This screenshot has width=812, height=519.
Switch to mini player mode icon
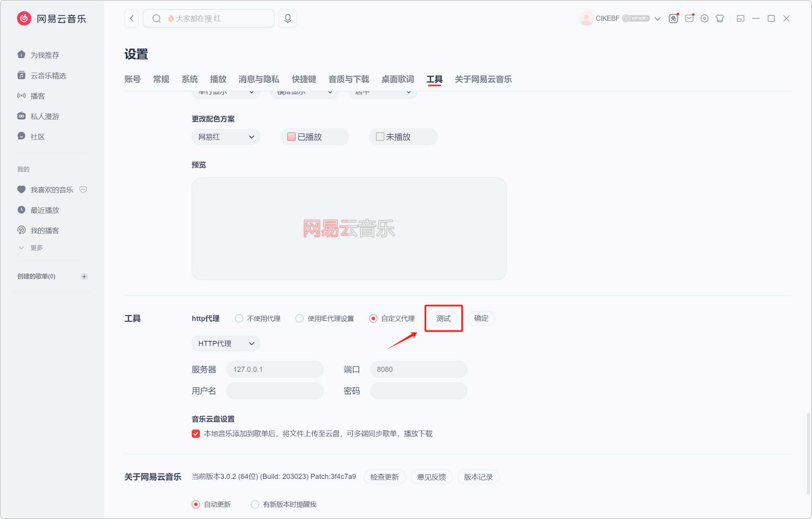point(741,18)
